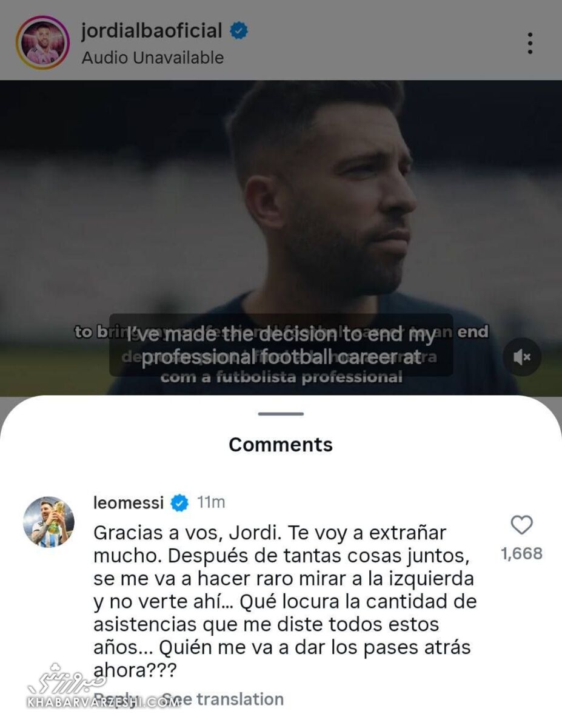Click the 11m comment timestamp
Screen dimensions: 562x728
click(211, 503)
